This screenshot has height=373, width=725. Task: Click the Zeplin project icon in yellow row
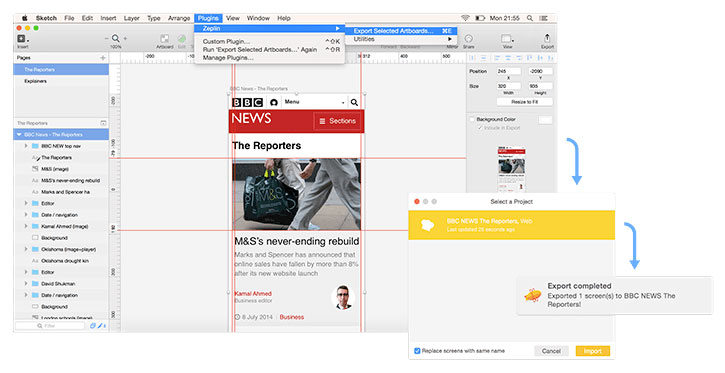(x=427, y=225)
